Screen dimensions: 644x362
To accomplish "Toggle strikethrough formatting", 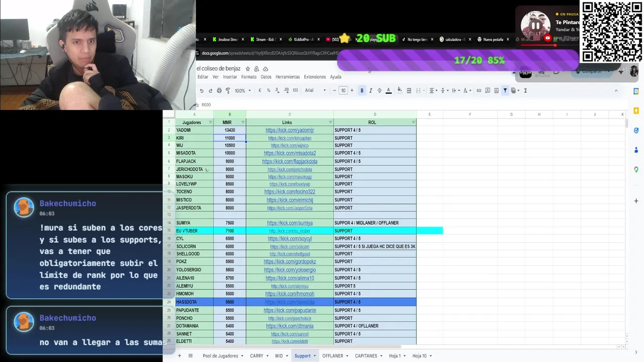I will coord(379,90).
